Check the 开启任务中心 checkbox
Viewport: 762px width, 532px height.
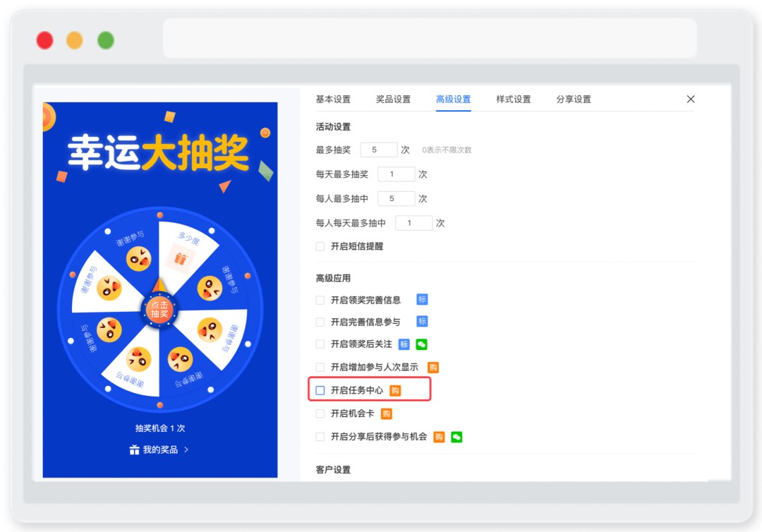click(x=320, y=390)
